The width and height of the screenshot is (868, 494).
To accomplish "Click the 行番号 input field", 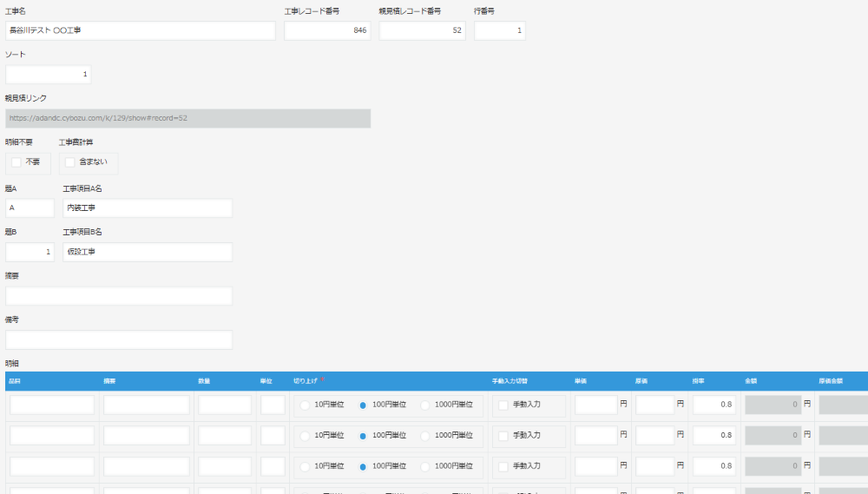I will [x=499, y=30].
